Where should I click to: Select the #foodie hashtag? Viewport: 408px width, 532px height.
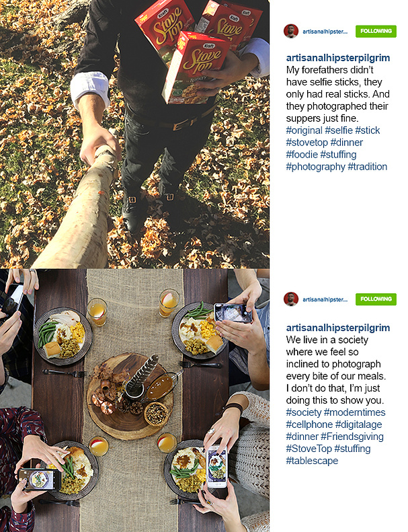302,155
